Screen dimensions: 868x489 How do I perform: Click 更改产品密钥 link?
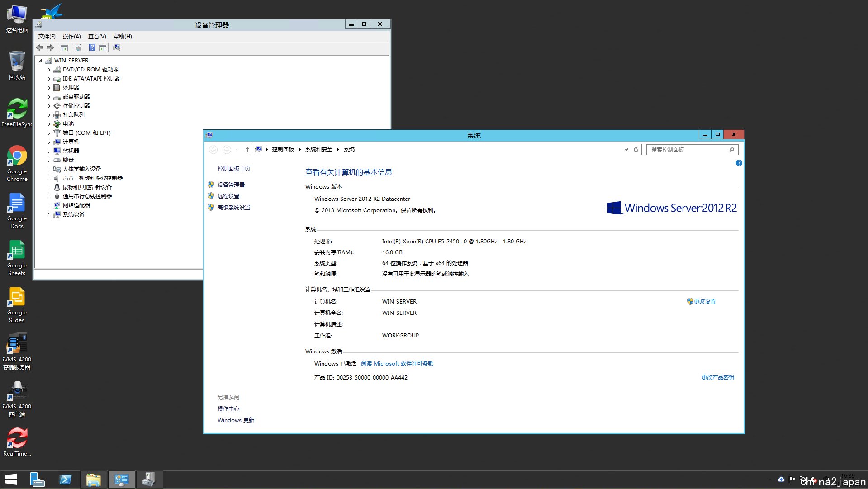point(718,377)
